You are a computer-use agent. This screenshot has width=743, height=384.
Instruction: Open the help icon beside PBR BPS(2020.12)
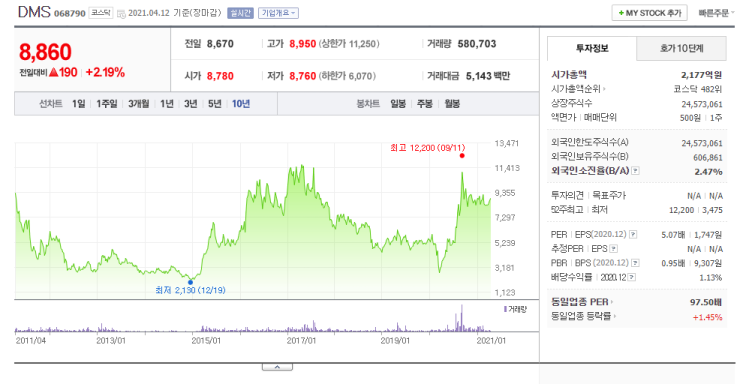(x=635, y=263)
